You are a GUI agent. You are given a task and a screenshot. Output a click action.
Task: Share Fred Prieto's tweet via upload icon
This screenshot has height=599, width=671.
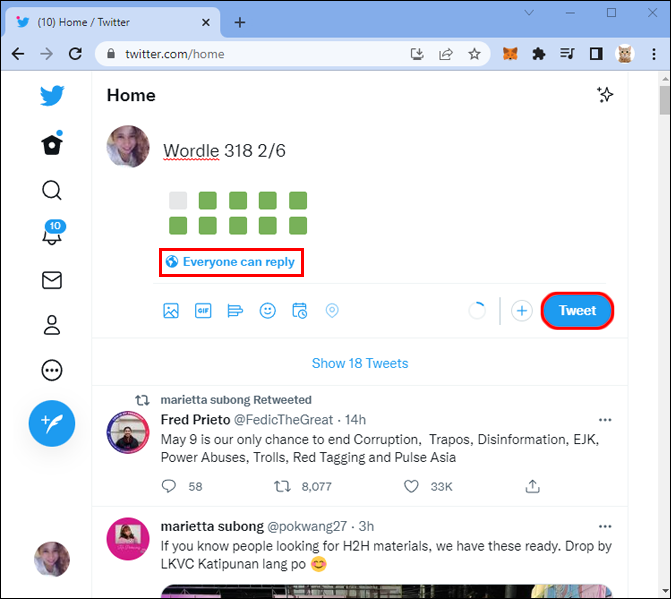[x=532, y=486]
